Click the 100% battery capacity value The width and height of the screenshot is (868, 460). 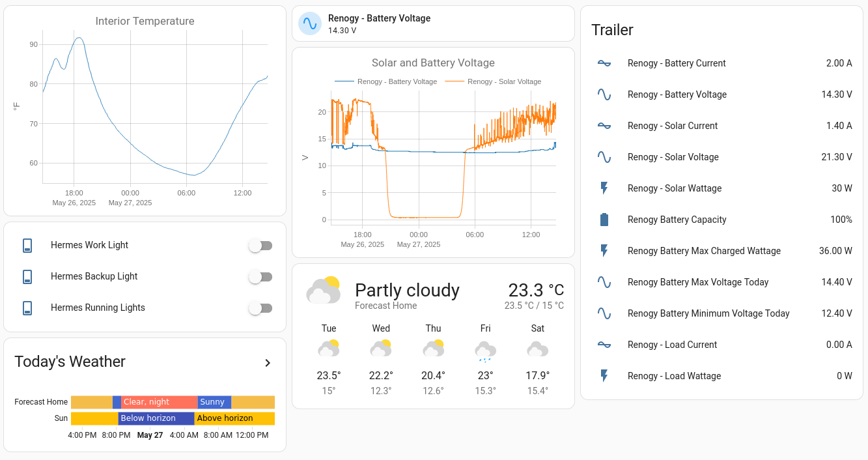(x=841, y=220)
